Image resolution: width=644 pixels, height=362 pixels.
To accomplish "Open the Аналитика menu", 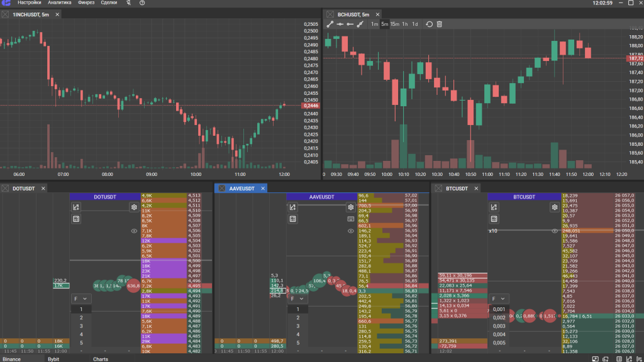I will click(59, 3).
